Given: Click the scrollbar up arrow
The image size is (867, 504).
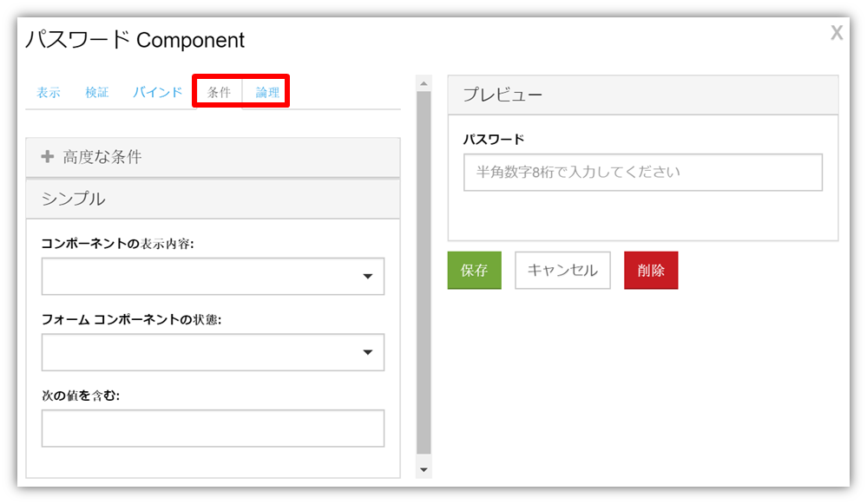Looking at the screenshot, I should click(424, 83).
